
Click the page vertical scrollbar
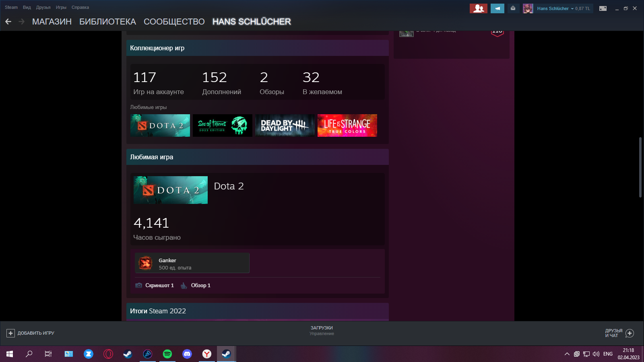coord(640,167)
